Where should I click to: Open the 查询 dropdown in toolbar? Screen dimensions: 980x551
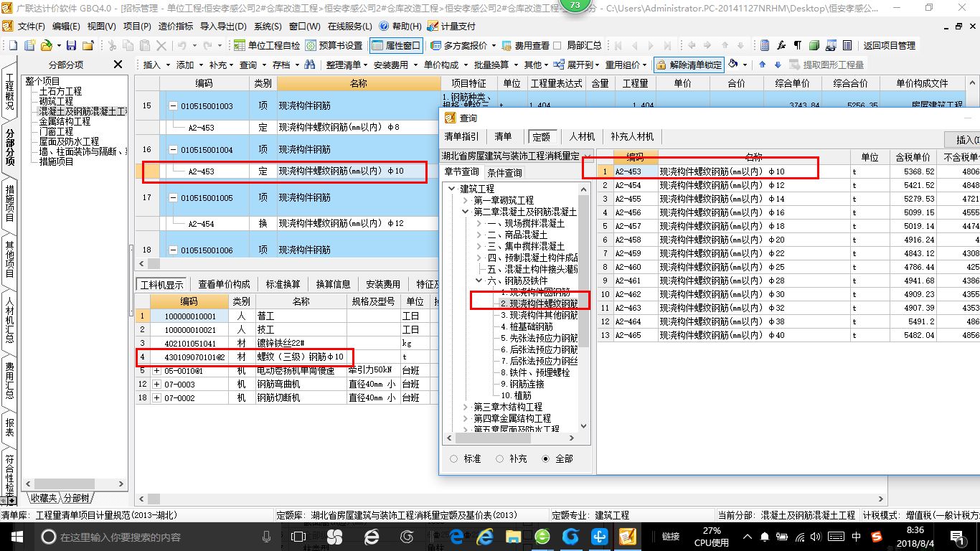253,65
